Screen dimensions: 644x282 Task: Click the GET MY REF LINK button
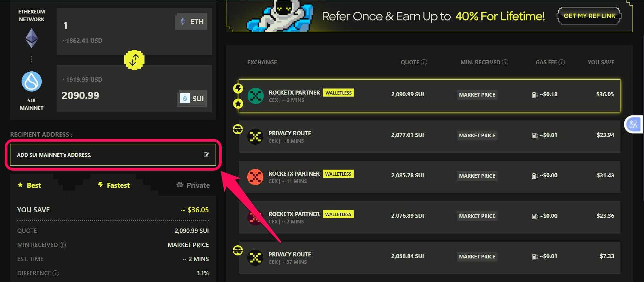click(x=589, y=16)
